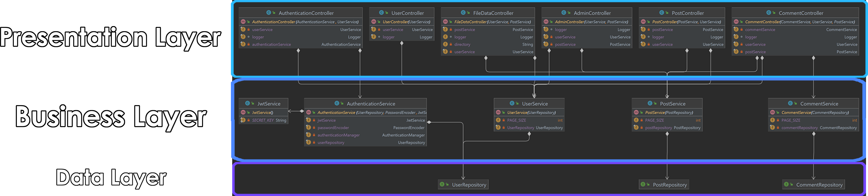
Task: Click the Presentation Layer label
Action: [x=110, y=37]
